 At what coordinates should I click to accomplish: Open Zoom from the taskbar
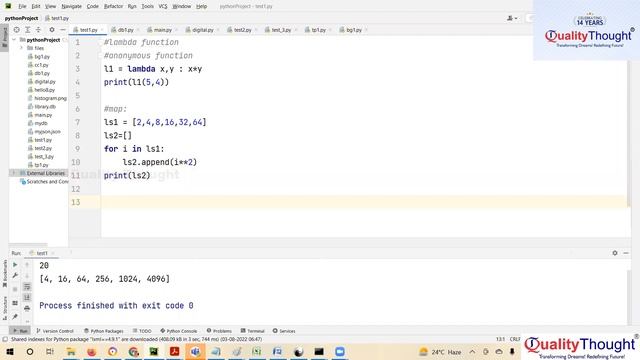pyautogui.click(x=340, y=351)
